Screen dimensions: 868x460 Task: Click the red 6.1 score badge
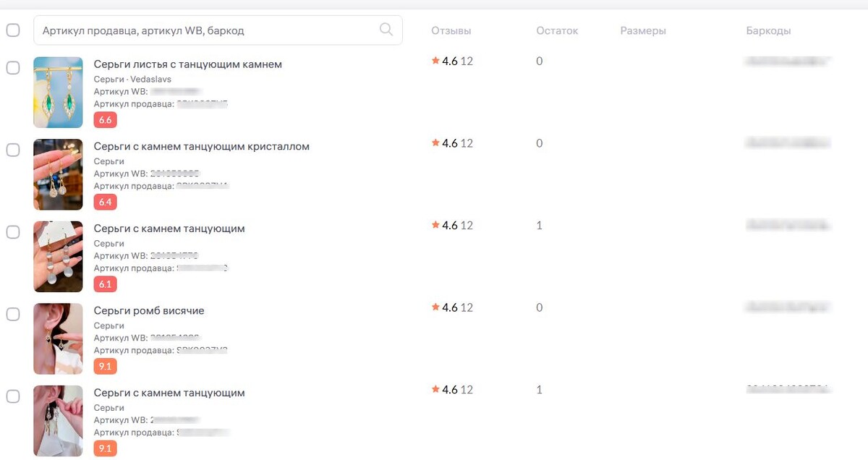(105, 284)
